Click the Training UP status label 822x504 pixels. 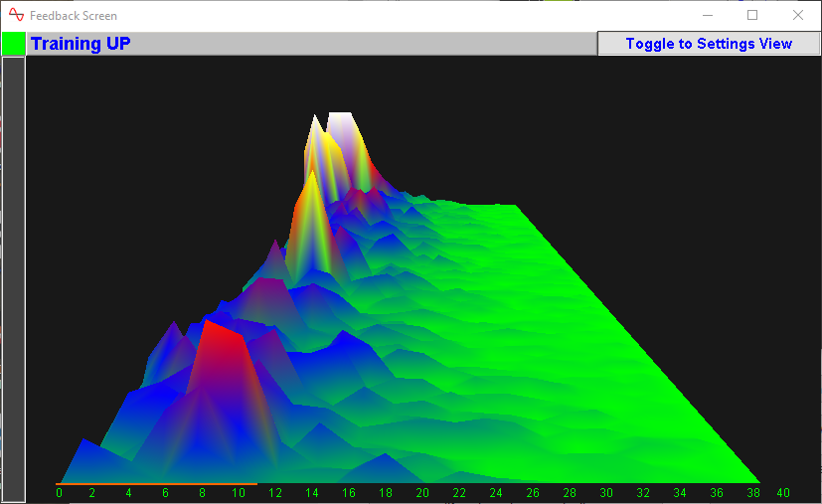81,44
